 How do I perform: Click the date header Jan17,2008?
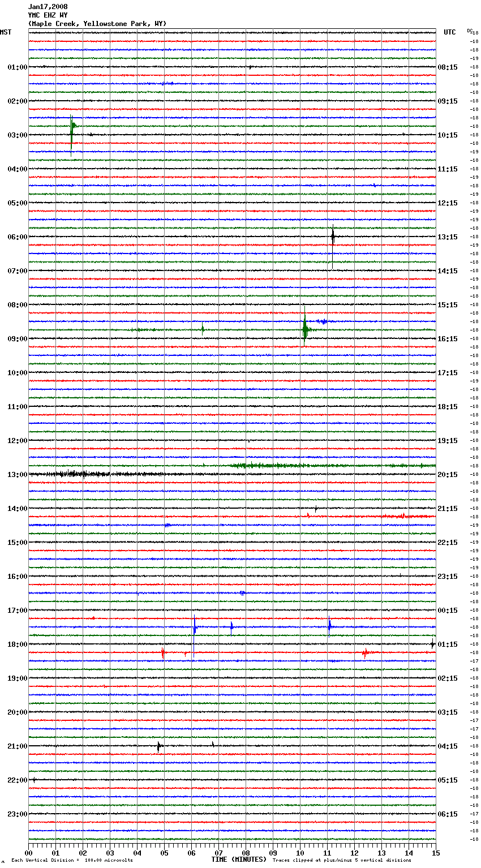pyautogui.click(x=48, y=7)
